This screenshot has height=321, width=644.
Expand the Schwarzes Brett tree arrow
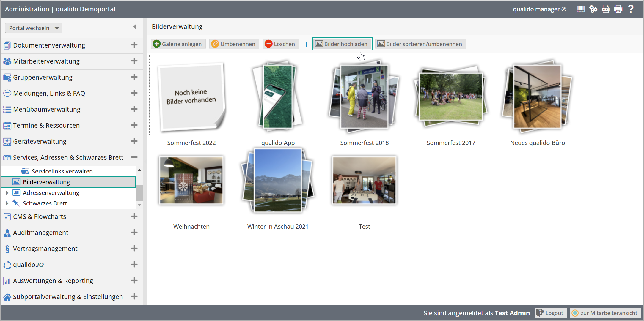7,203
